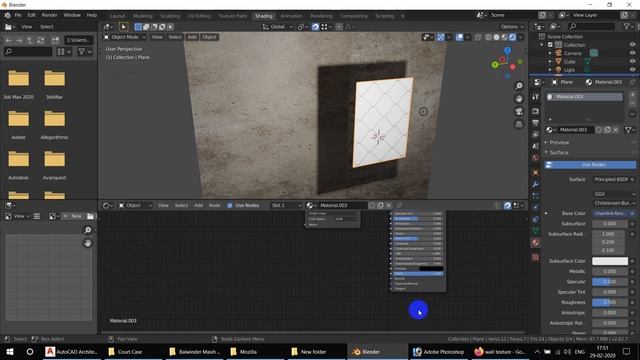Image resolution: width=640 pixels, height=360 pixels.
Task: Switch to the Modeling workspace tab
Action: click(x=142, y=16)
